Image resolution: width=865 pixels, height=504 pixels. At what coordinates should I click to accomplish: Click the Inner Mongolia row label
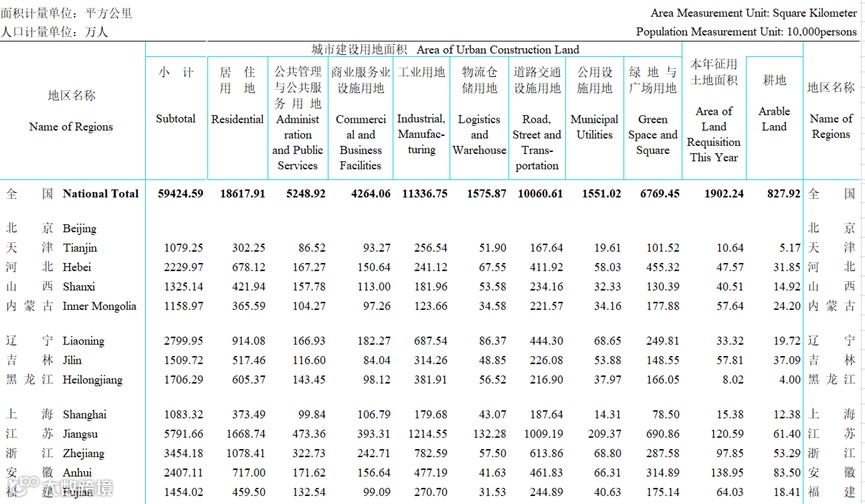(x=99, y=306)
